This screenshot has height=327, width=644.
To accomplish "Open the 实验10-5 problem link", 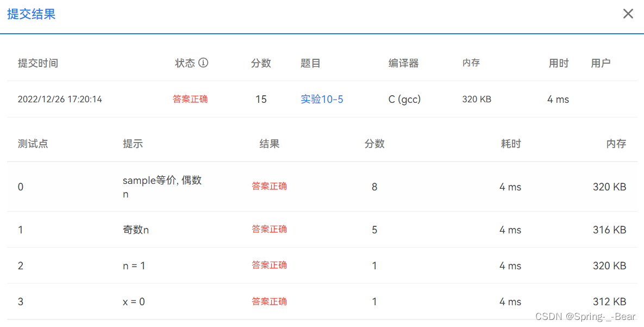I will tap(322, 99).
